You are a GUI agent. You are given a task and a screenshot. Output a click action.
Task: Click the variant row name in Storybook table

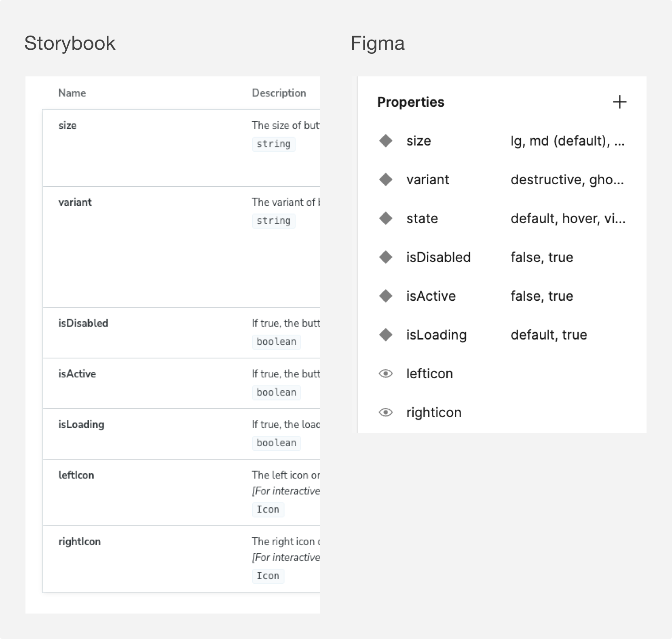coord(75,202)
